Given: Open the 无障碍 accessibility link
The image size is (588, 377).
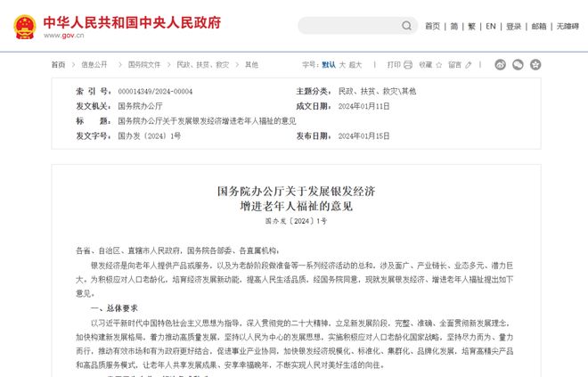Looking at the screenshot, I should pos(568,26).
